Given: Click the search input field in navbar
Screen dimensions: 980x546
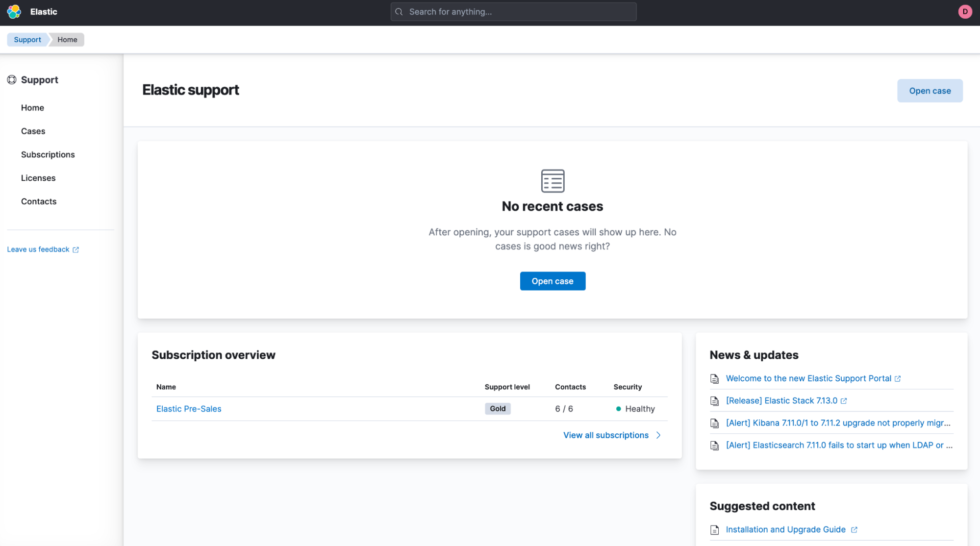Looking at the screenshot, I should pos(513,11).
